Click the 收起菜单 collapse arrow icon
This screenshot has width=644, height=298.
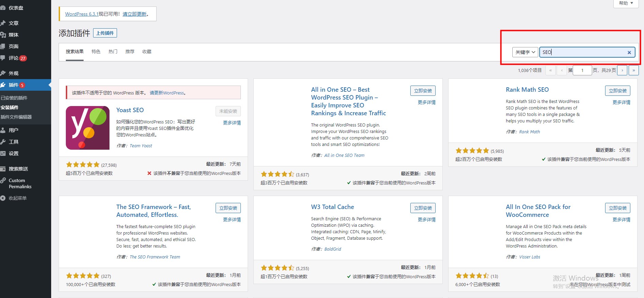[3, 198]
